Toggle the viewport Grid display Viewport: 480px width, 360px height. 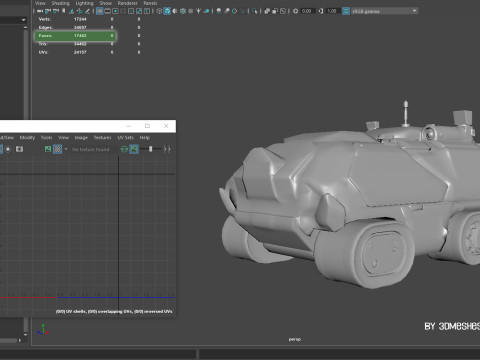point(99,11)
